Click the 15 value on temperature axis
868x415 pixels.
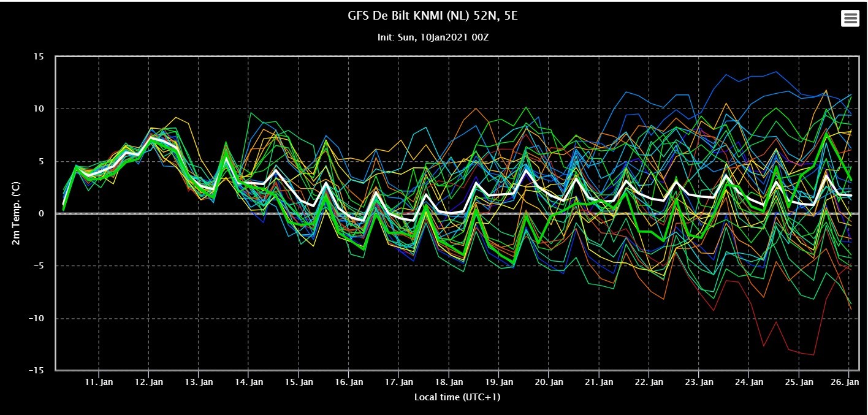pos(39,56)
